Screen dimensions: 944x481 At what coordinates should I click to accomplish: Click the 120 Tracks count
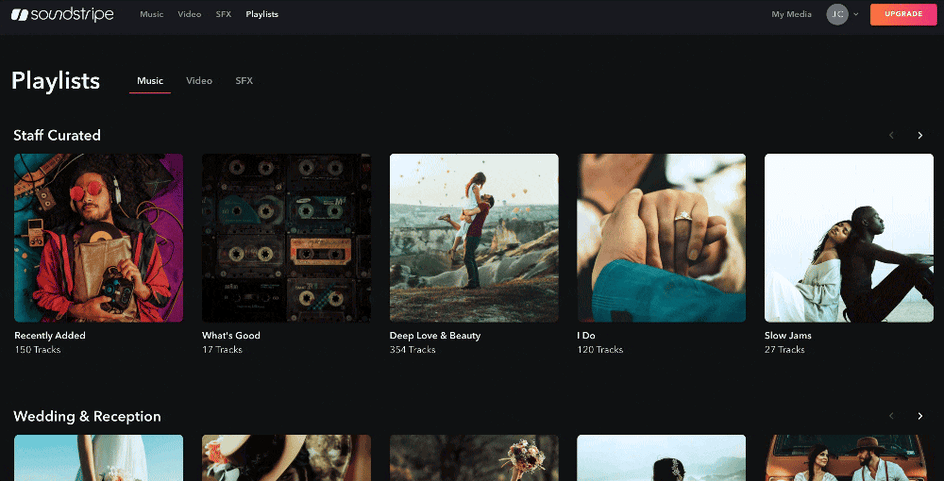[600, 350]
